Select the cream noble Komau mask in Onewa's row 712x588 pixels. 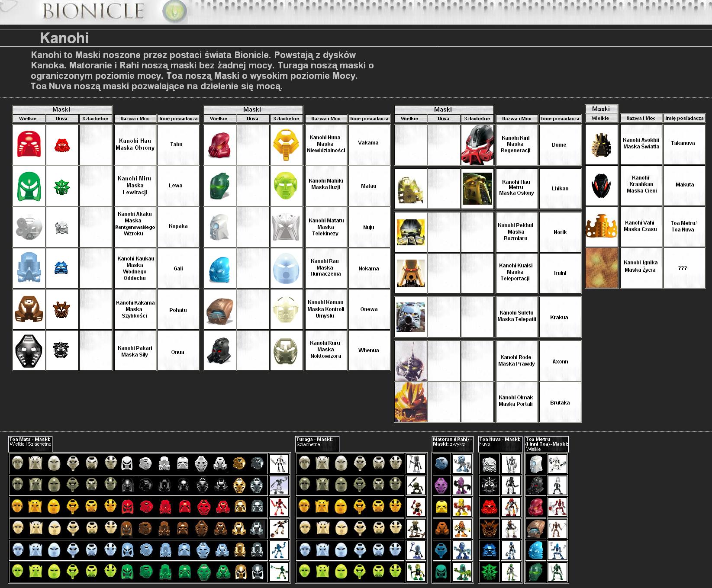[286, 310]
